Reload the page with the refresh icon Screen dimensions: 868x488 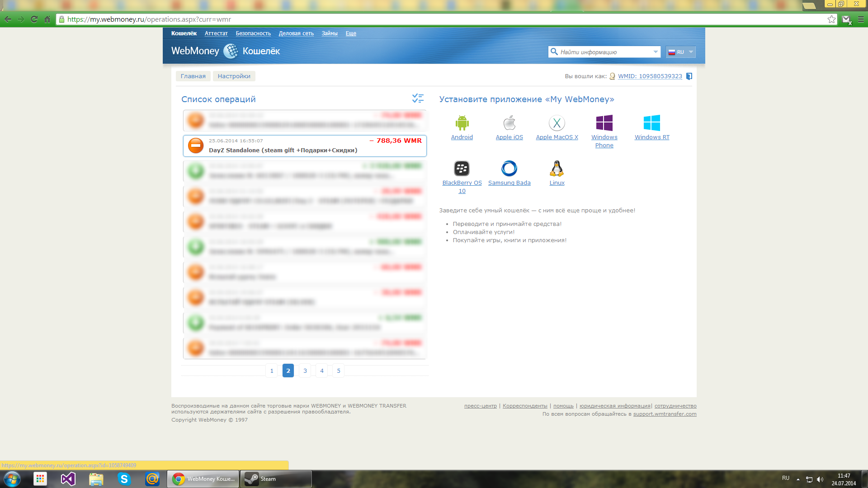click(34, 19)
